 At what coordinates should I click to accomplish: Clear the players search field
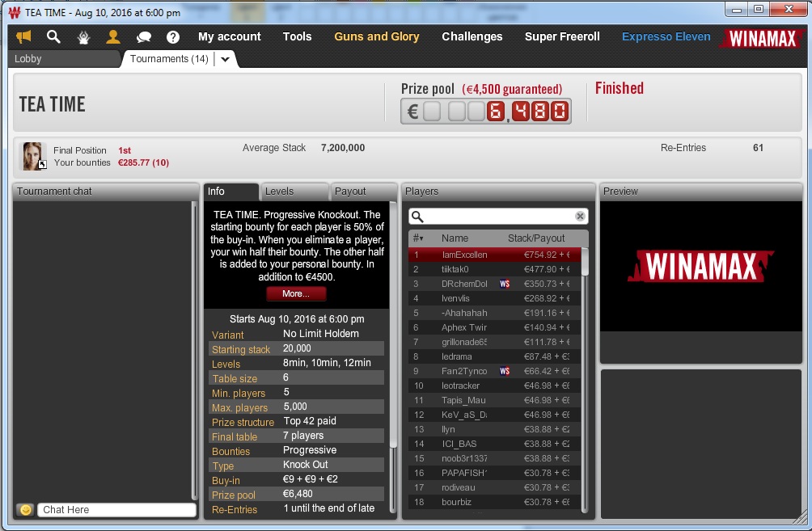[580, 217]
